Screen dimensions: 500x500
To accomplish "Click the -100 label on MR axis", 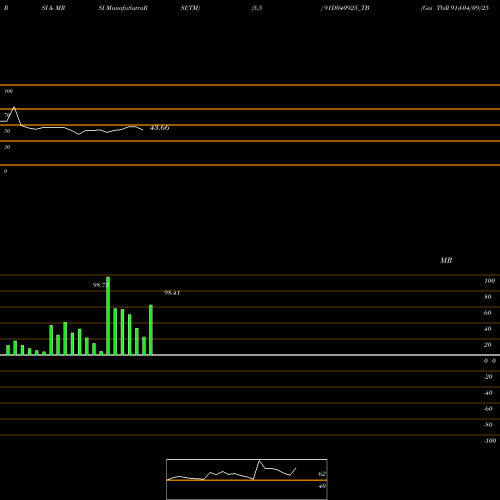I will (x=490, y=441).
